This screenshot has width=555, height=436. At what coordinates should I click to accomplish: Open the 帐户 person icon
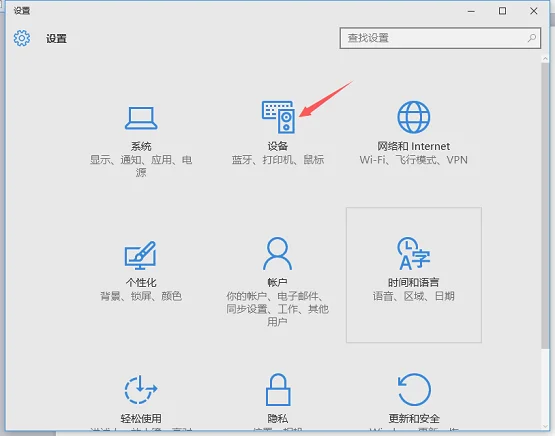[x=278, y=253]
